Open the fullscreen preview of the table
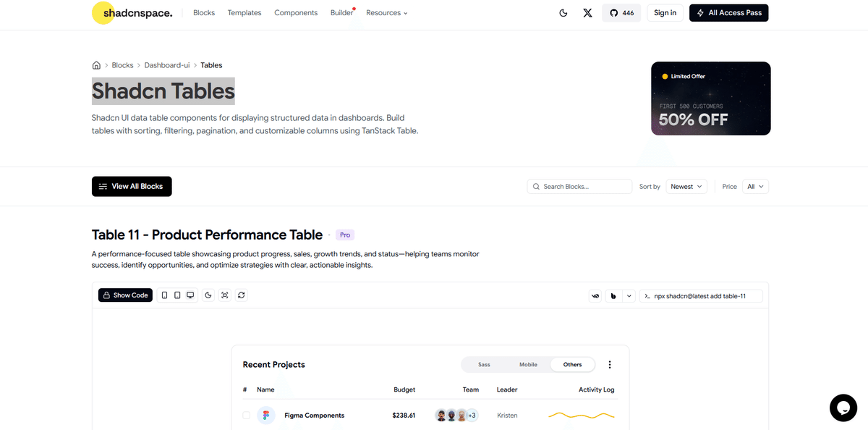The height and width of the screenshot is (430, 868). [224, 295]
